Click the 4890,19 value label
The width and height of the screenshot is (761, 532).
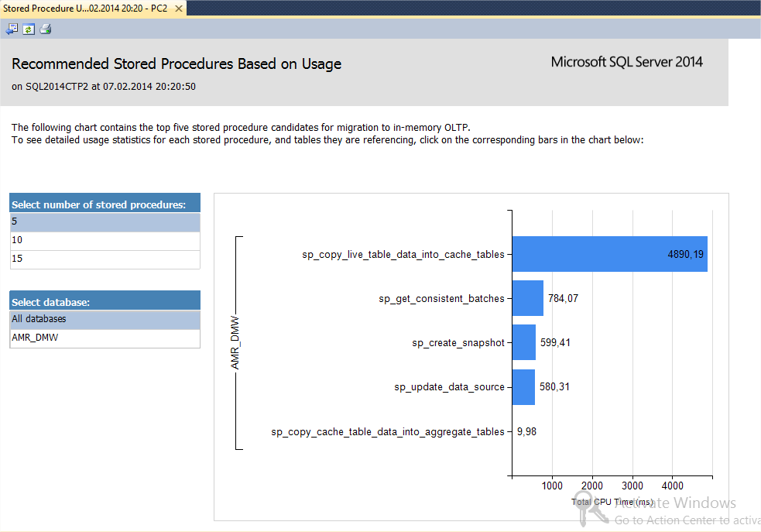coord(685,254)
